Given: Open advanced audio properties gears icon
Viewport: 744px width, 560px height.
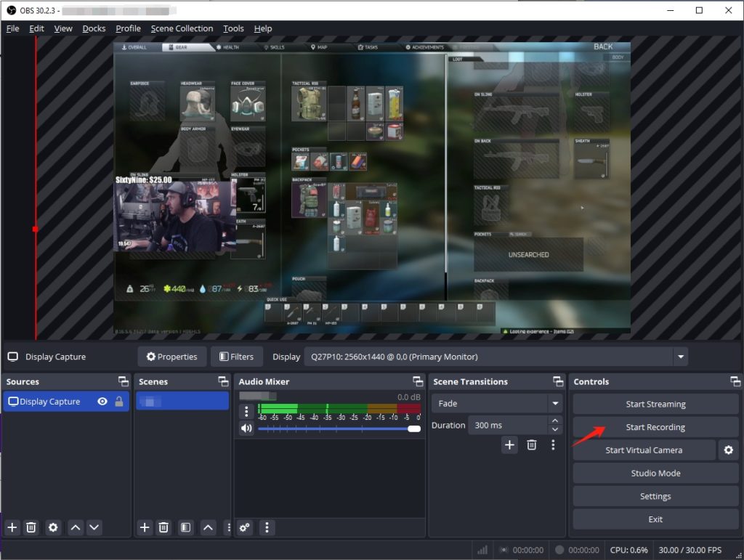Looking at the screenshot, I should coord(245,527).
